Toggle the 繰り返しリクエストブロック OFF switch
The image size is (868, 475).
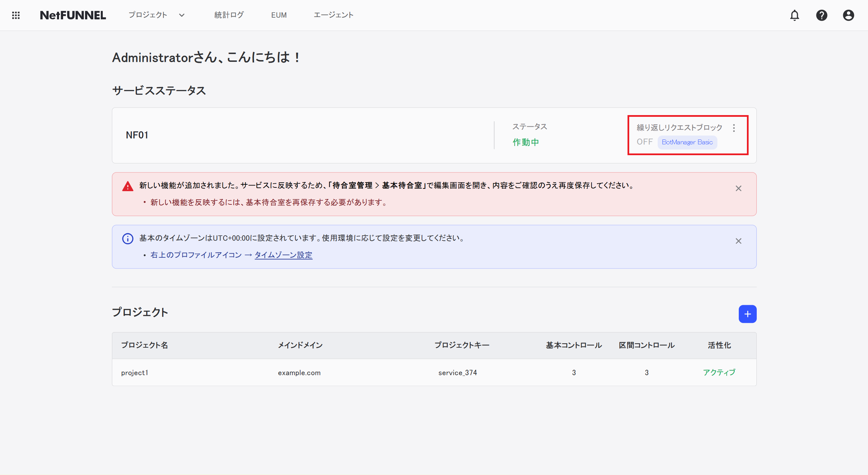[644, 142]
